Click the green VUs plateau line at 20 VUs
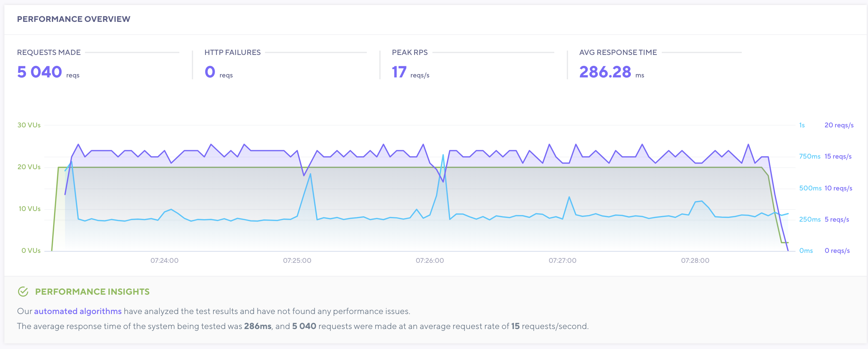The image size is (868, 349). click(x=236, y=167)
